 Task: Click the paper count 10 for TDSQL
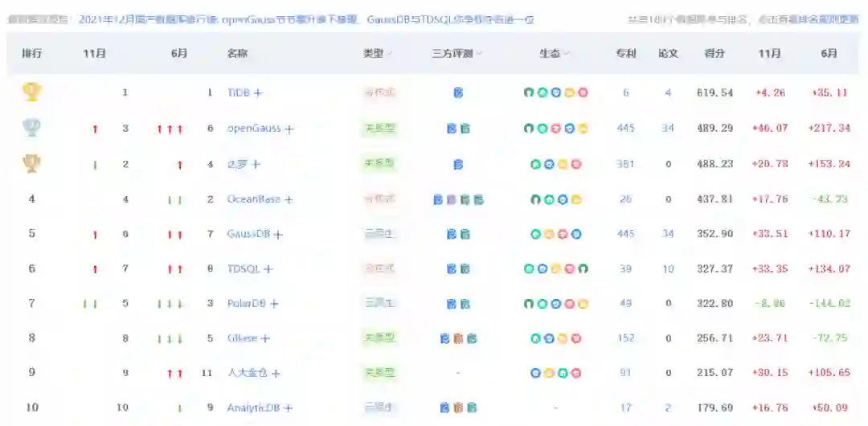[x=668, y=268]
